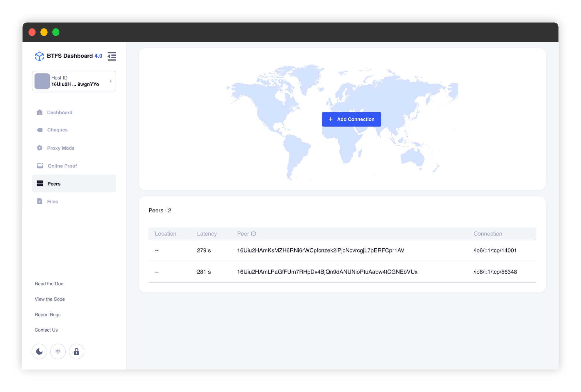Click the Host ID avatar thumbnail
581x392 pixels.
(x=42, y=81)
